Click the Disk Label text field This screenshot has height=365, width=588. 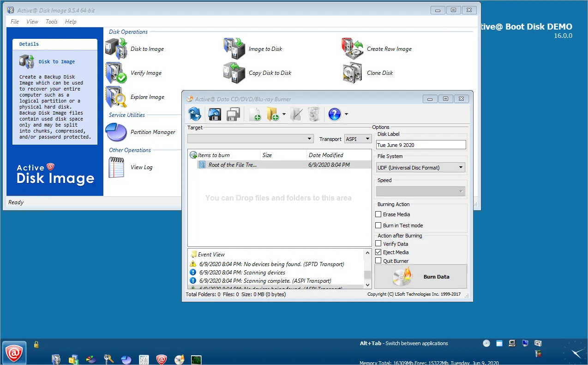click(x=420, y=145)
